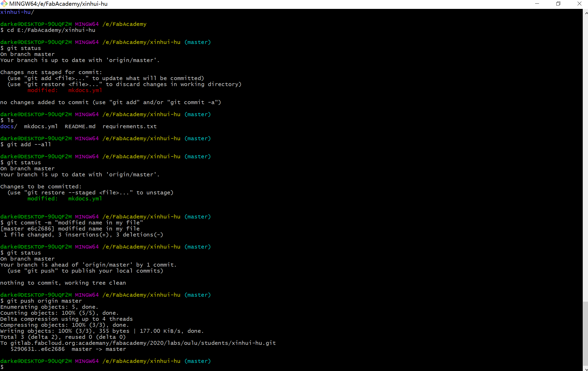The width and height of the screenshot is (588, 371).
Task: Click the final empty '$' prompt line
Action: point(2,367)
